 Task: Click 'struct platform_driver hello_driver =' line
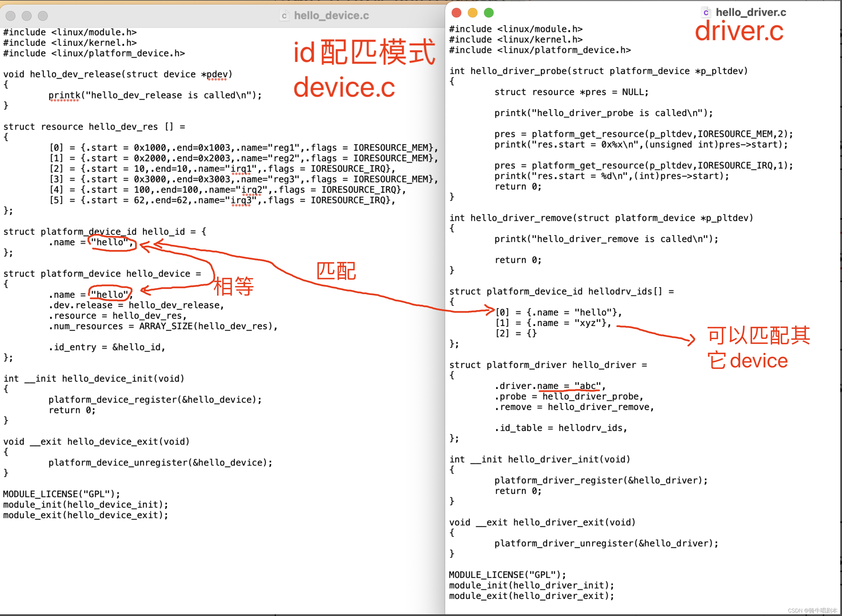[548, 365]
